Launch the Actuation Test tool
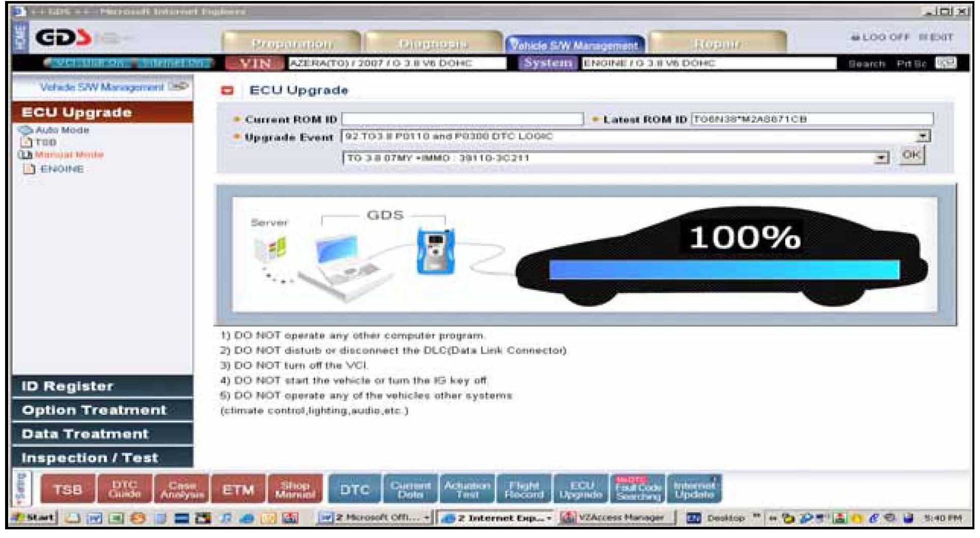 coord(467,490)
